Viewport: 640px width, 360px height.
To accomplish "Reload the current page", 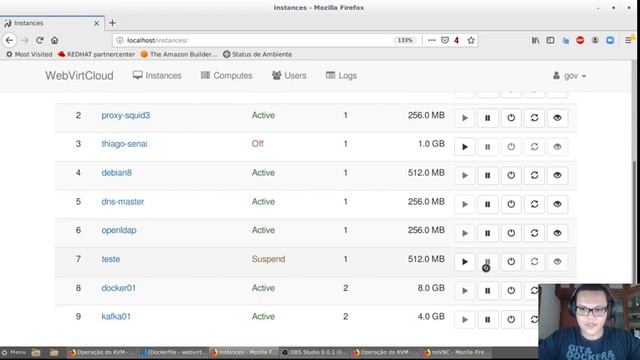I will pyautogui.click(x=40, y=40).
